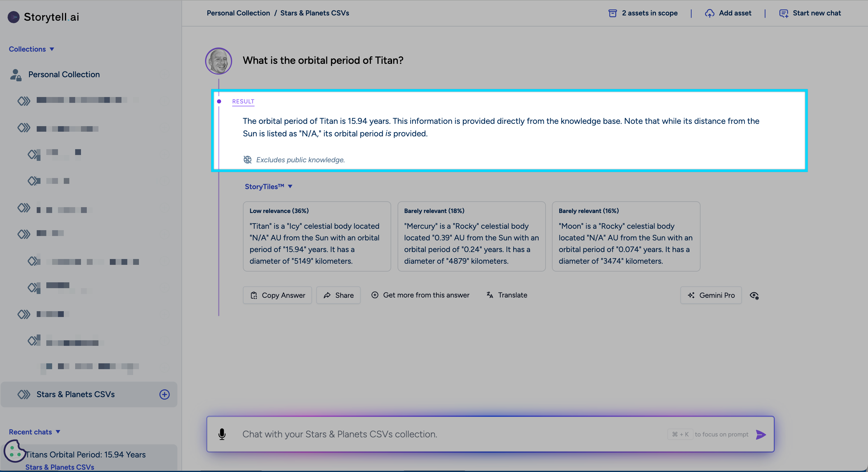Open Personal Collection in the sidebar
The height and width of the screenshot is (472, 868).
pyautogui.click(x=64, y=75)
